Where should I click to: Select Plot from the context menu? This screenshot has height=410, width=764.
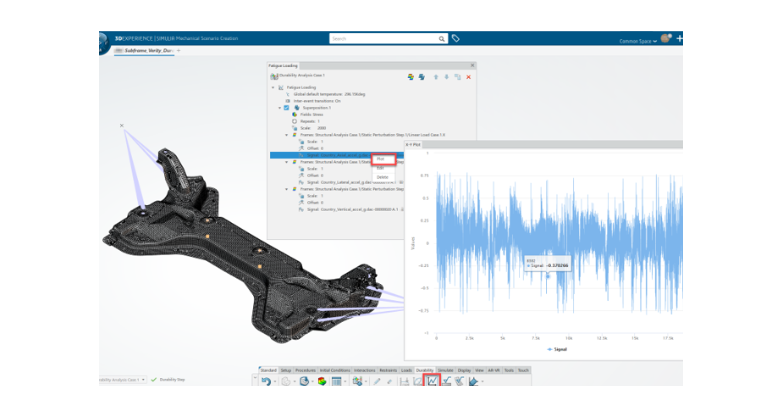pos(384,158)
